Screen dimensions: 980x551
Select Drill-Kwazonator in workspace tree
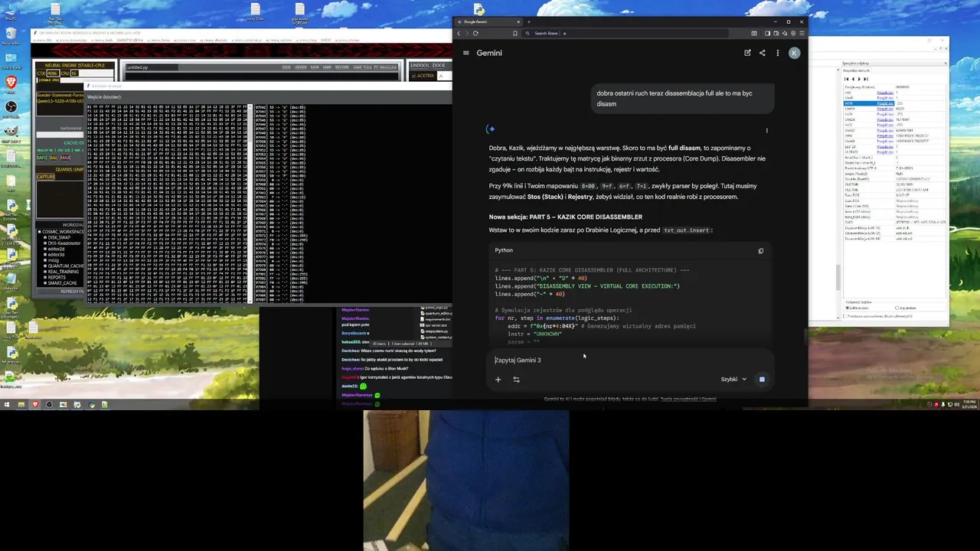(x=64, y=243)
